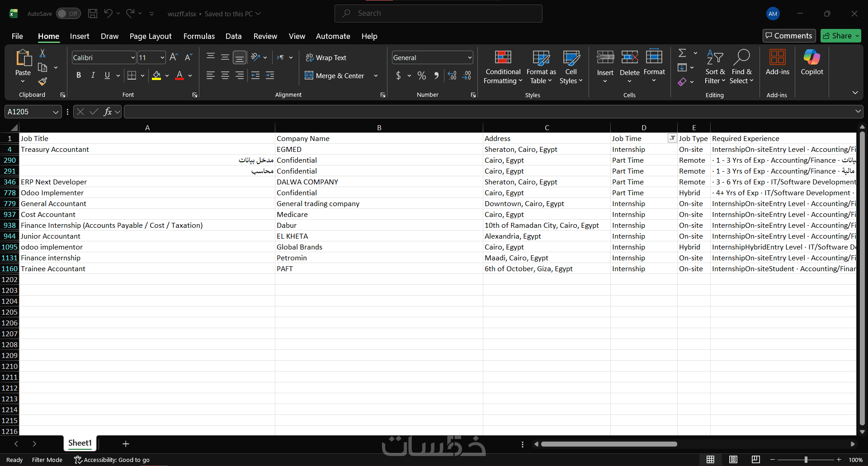Click the Decrease Font Size icon

coord(189,57)
